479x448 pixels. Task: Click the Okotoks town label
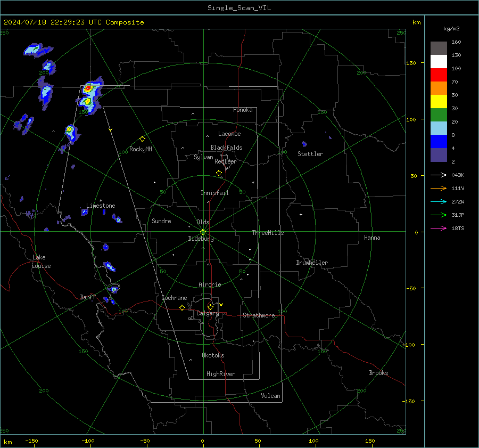213,355
